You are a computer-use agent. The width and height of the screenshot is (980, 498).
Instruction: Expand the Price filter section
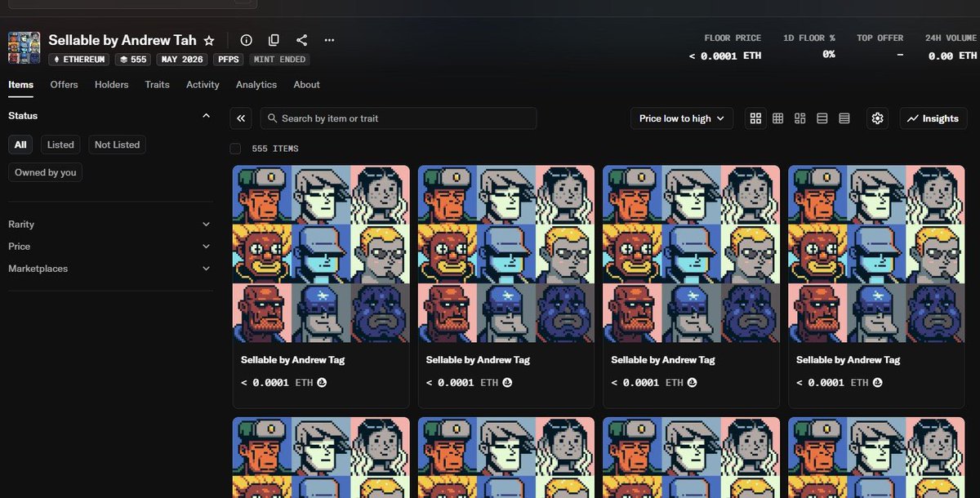[x=109, y=247]
